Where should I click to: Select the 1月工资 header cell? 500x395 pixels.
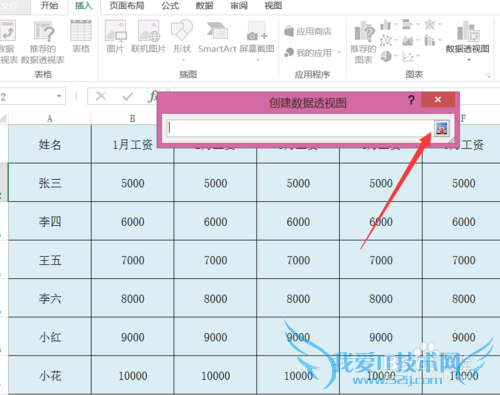132,144
